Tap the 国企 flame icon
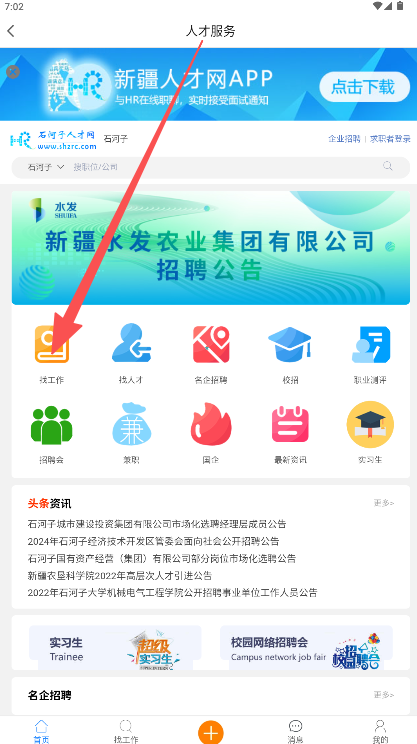Image resolution: width=417 pixels, height=744 pixels. pos(211,424)
